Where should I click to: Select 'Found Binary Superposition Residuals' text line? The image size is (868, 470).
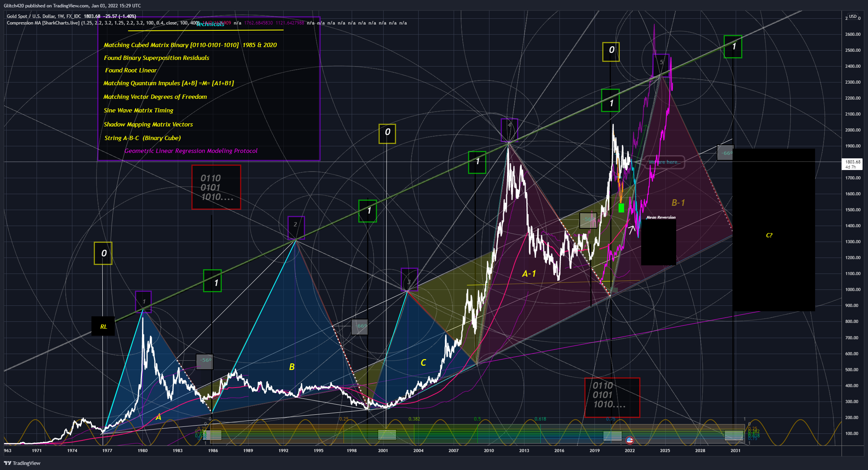tap(156, 58)
